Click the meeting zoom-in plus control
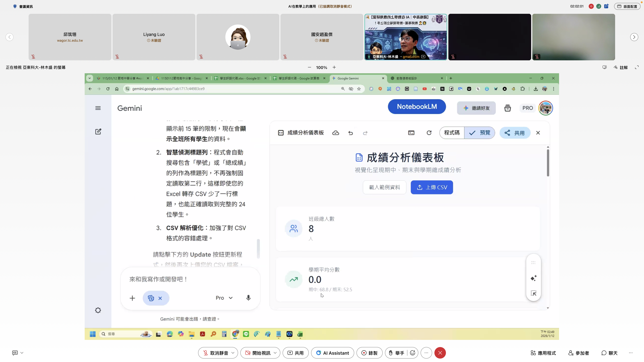Image resolution: width=644 pixels, height=362 pixels. [334, 68]
